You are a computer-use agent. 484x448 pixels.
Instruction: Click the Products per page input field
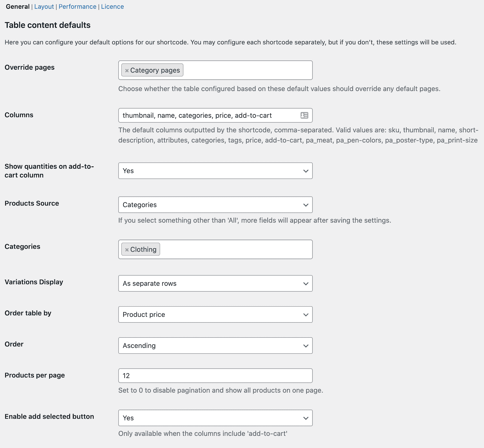click(215, 376)
